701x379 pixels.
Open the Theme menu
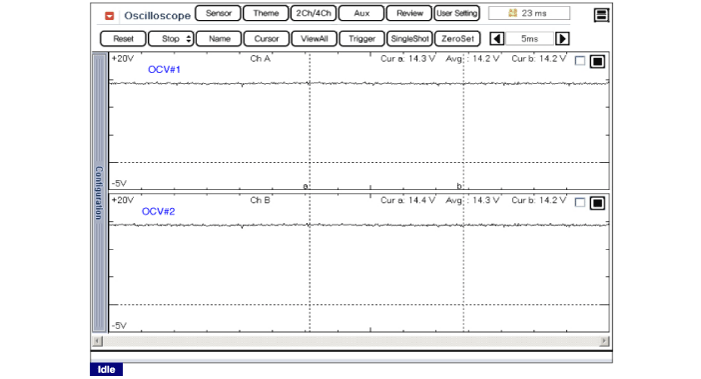tap(266, 13)
